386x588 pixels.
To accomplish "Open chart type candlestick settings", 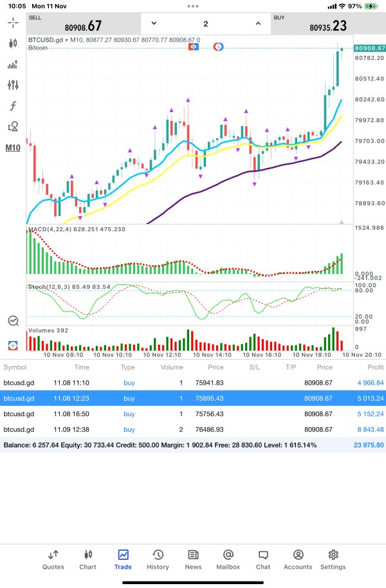I will coord(13,44).
